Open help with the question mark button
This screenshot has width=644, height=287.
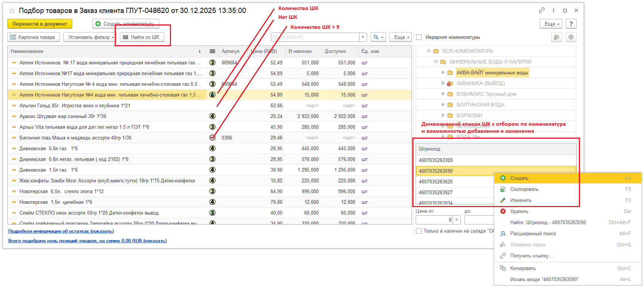click(x=571, y=24)
